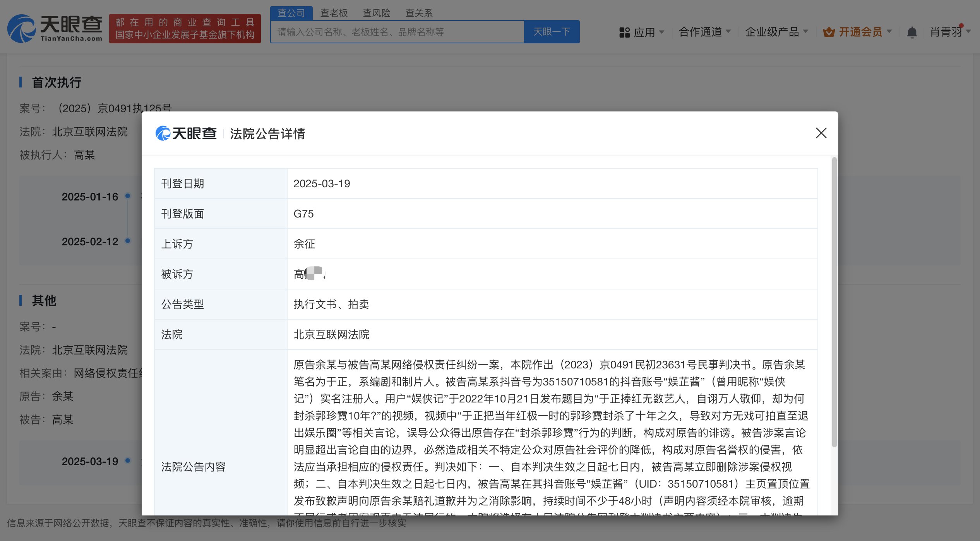Click the 公告类型 label cell
The width and height of the screenshot is (980, 541).
point(221,304)
